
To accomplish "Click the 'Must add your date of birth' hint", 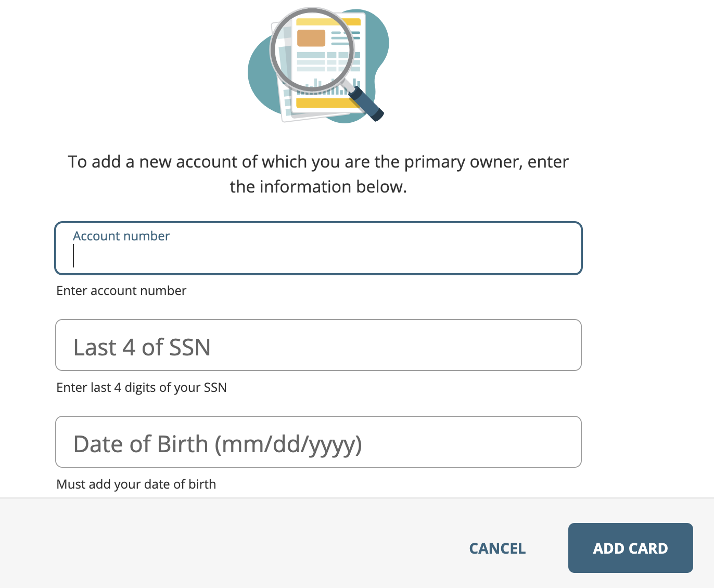I will [x=136, y=484].
